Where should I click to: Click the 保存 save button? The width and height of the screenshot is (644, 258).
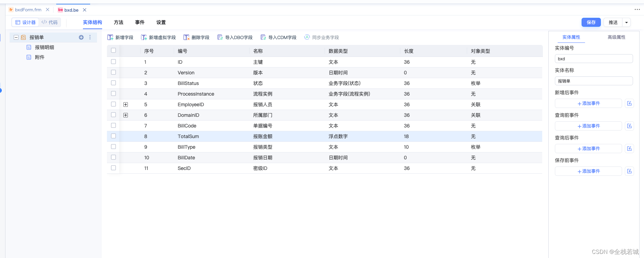591,22
